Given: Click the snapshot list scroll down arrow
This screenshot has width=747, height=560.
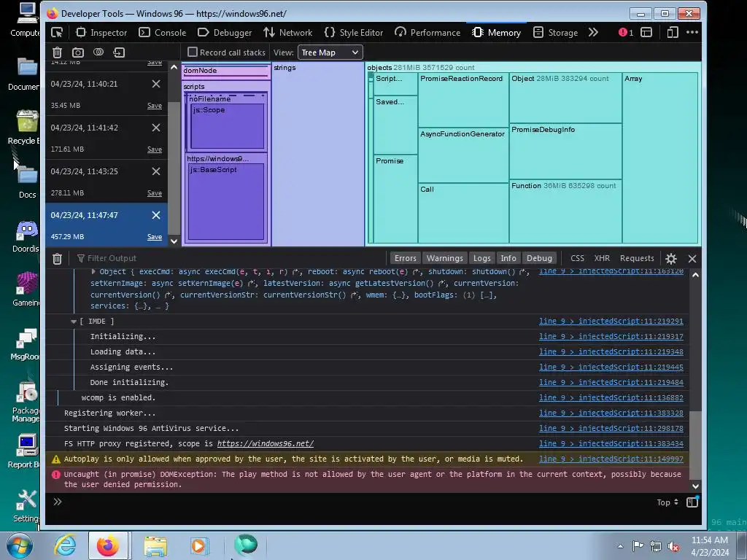Looking at the screenshot, I should [174, 241].
